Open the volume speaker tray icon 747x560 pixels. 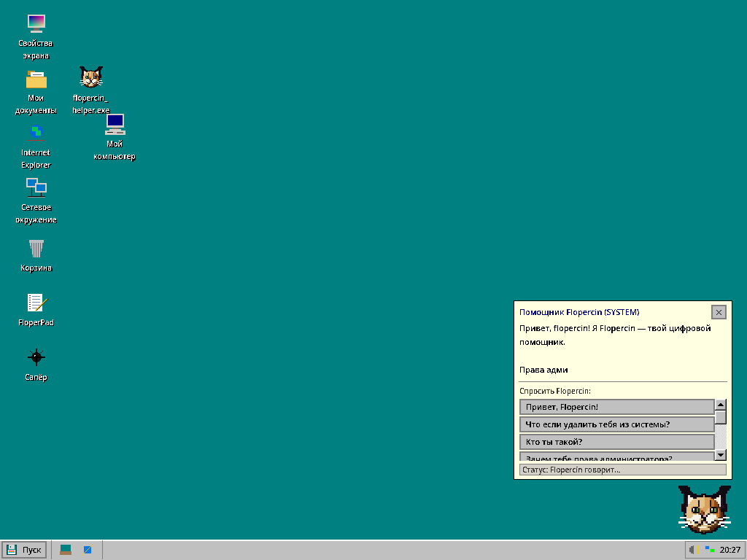pyautogui.click(x=694, y=550)
